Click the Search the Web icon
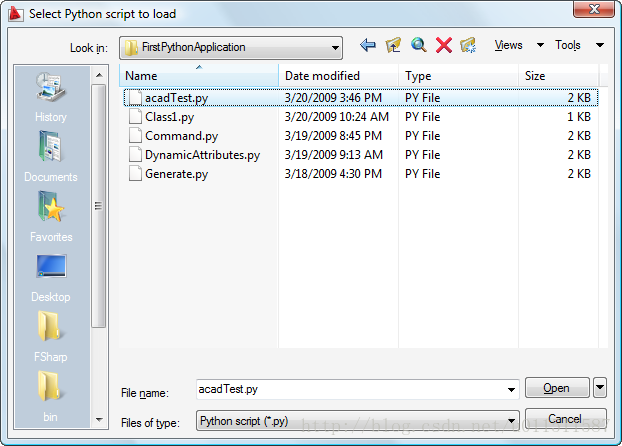 coord(418,46)
